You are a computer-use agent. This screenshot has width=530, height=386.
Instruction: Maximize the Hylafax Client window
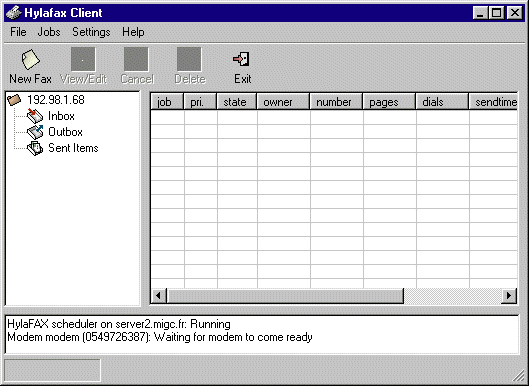click(x=497, y=13)
